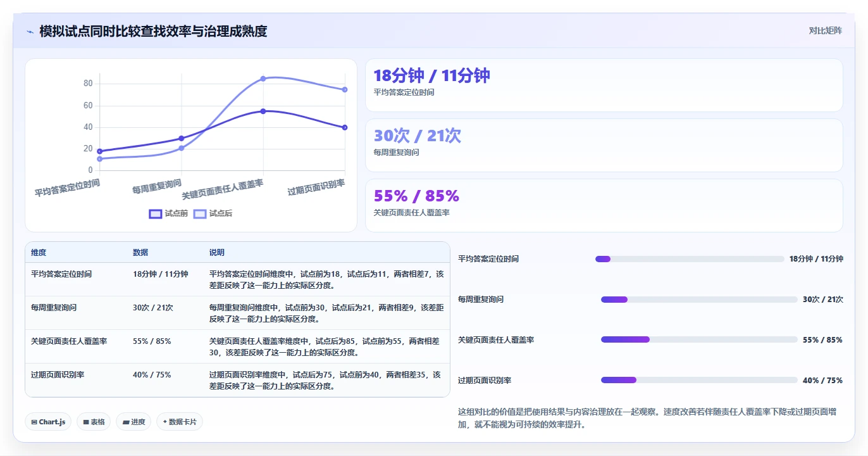Click the 平均答案定位时间 progress bar

click(x=690, y=259)
